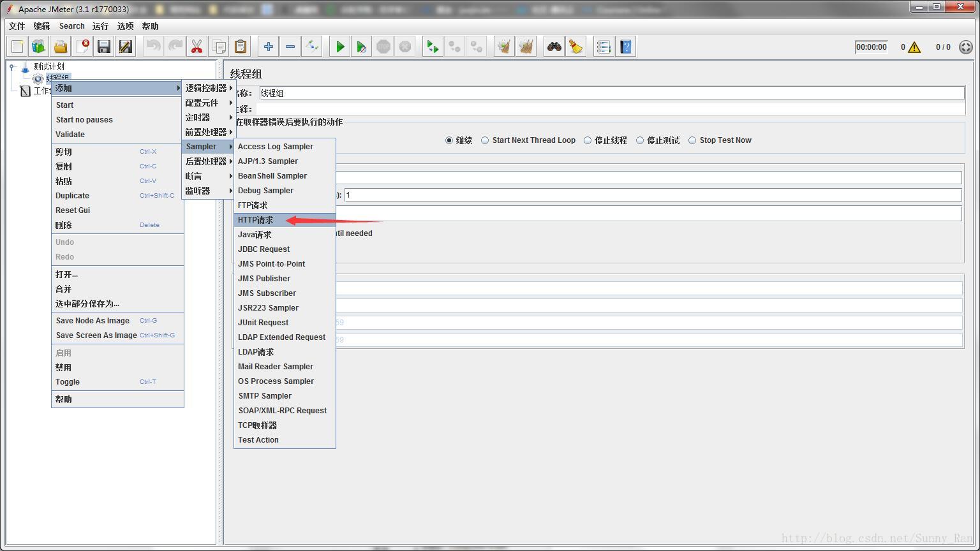
Task: Open the Search menu
Action: [71, 26]
